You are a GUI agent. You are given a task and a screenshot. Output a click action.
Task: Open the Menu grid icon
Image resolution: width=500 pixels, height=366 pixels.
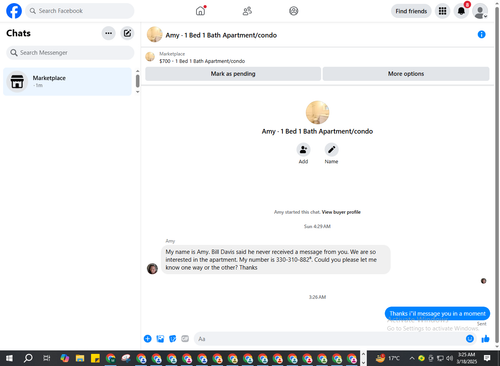(x=442, y=11)
